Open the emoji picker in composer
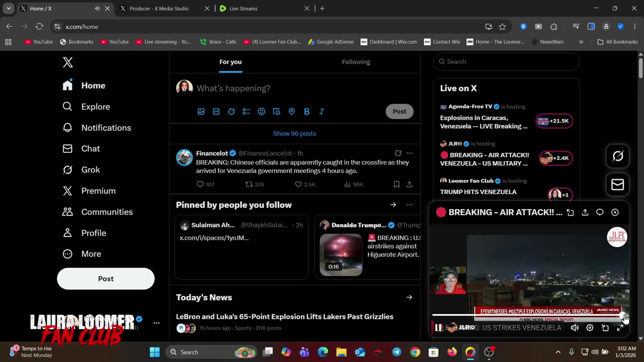This screenshot has width=644, height=362. (262, 112)
